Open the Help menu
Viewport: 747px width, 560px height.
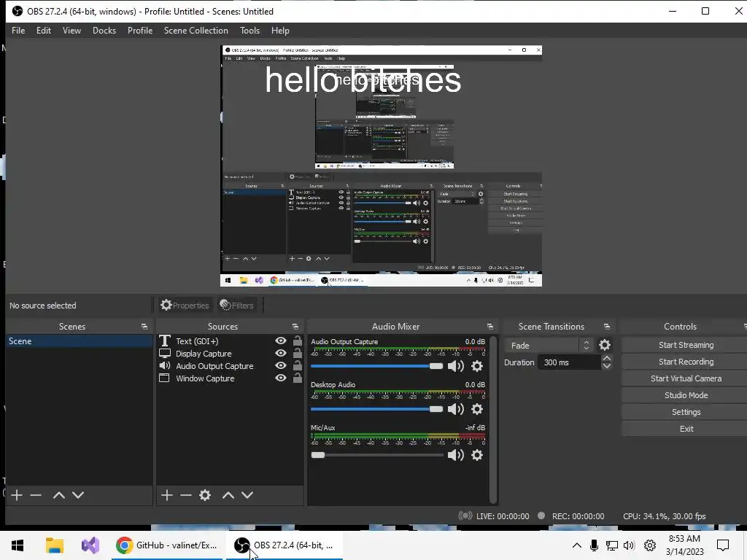[x=280, y=31]
